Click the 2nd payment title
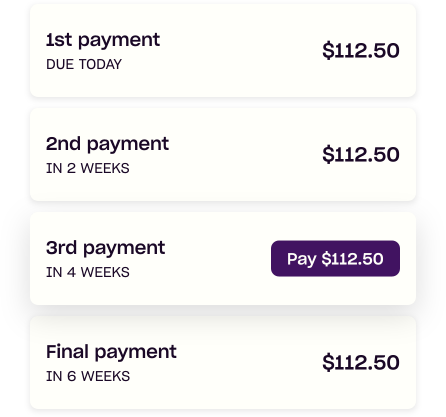446x417 pixels. 107,144
